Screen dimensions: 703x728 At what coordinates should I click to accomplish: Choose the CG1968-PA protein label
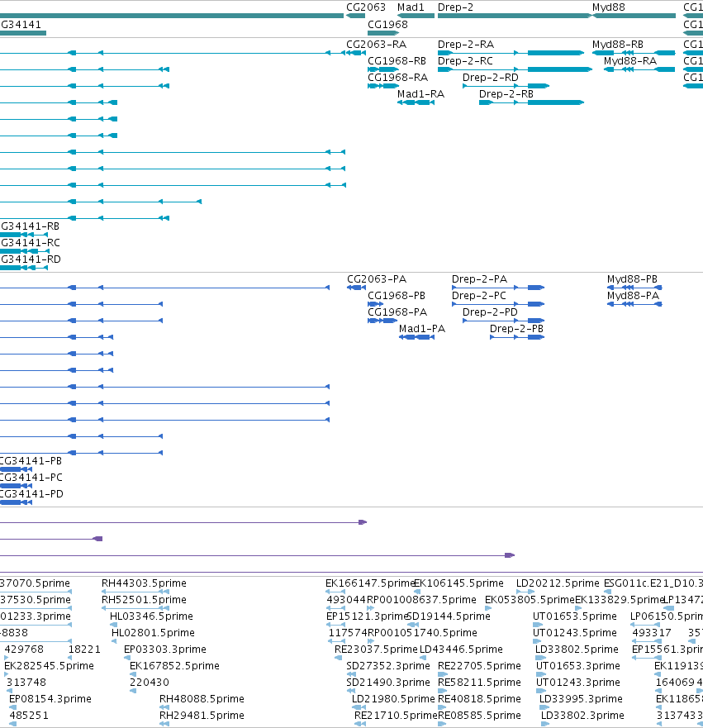point(397,312)
